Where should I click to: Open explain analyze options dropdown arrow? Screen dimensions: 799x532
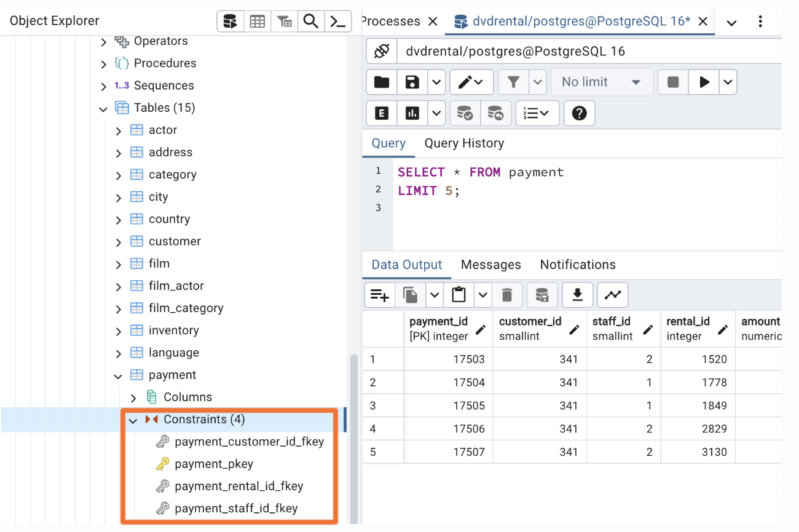click(x=436, y=113)
